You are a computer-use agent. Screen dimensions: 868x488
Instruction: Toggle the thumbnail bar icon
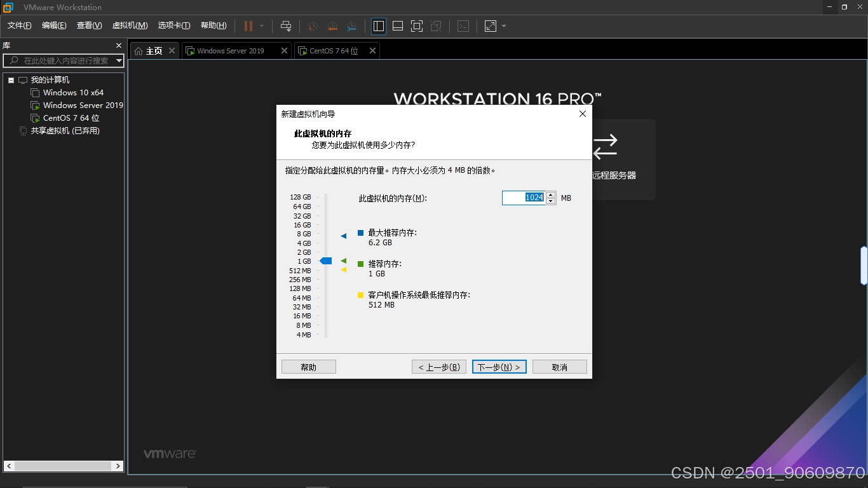pyautogui.click(x=397, y=26)
